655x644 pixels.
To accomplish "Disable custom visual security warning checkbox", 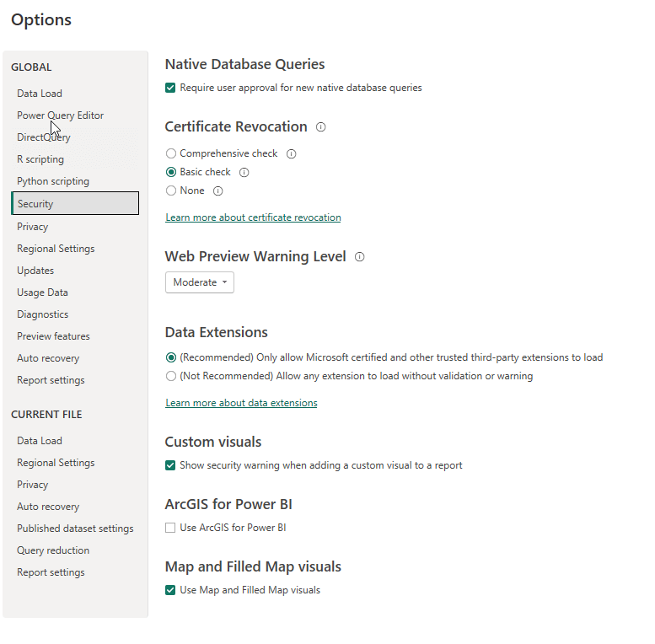I will coord(171,465).
